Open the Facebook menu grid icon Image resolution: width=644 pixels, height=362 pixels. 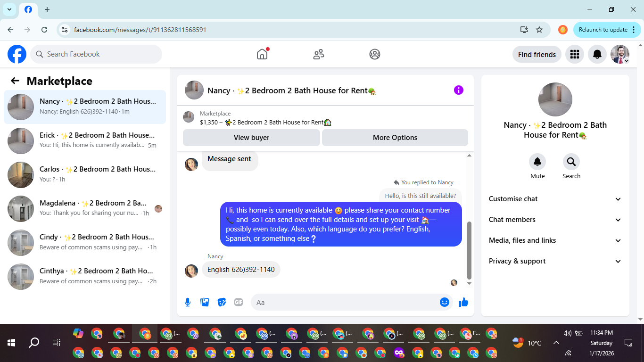pos(574,54)
